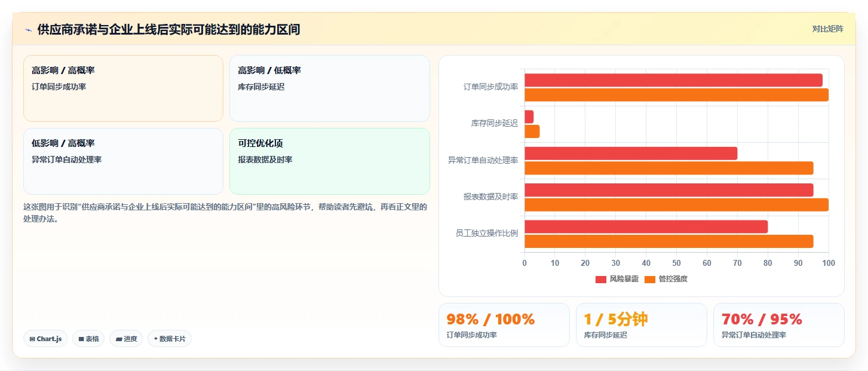Image resolution: width=868 pixels, height=371 pixels.
Task: Click the 订单同步成功率 axis label in chart
Action: (490, 87)
